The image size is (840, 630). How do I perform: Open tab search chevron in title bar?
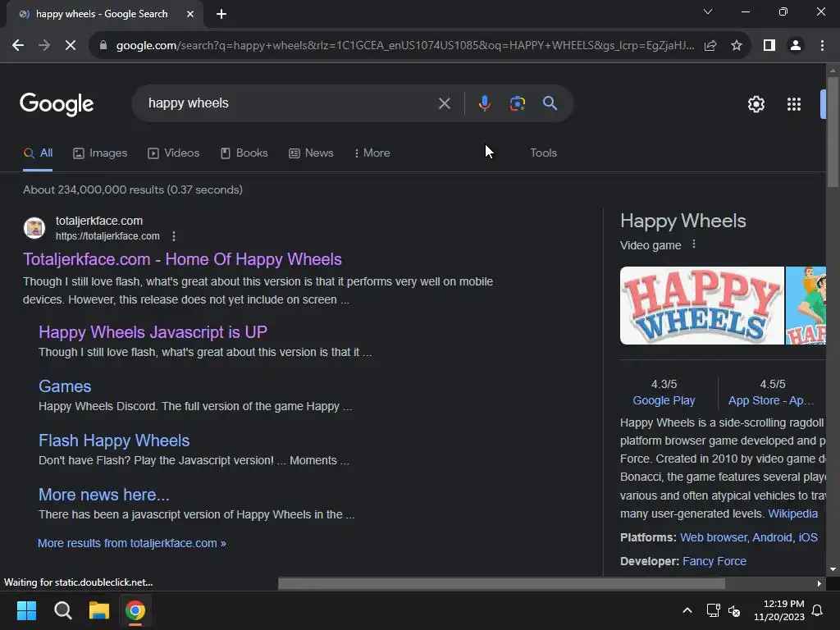tap(708, 11)
